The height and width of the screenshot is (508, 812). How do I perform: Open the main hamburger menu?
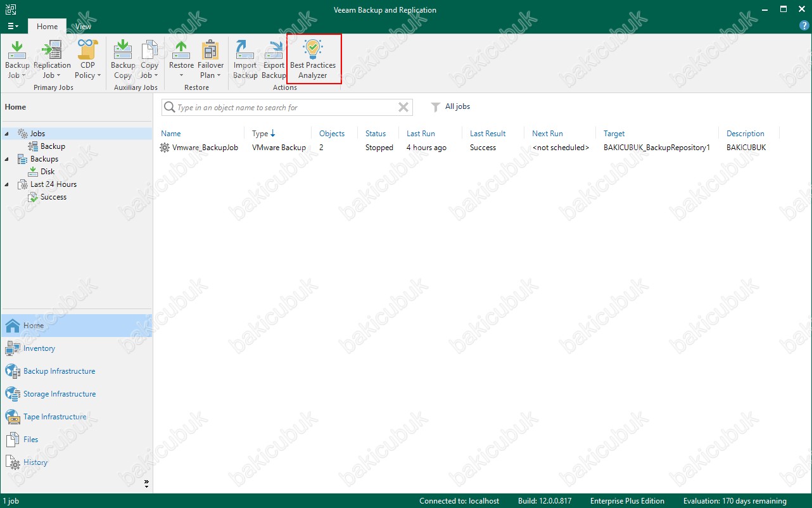point(13,27)
